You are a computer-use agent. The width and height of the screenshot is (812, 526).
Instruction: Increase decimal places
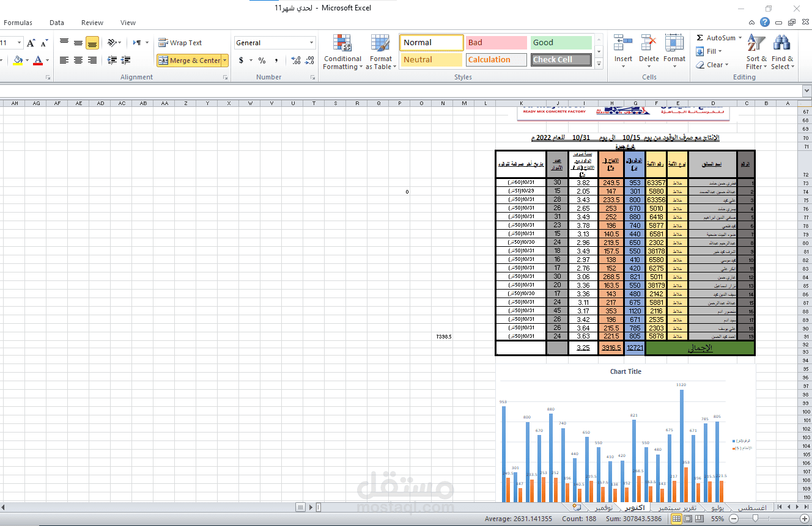point(296,60)
